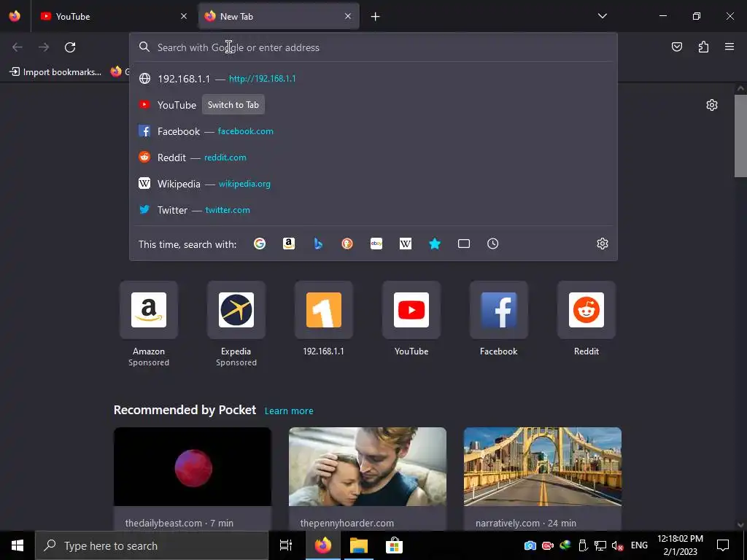Select the Facebook suggestion row
The width and height of the screenshot is (747, 560).
(373, 131)
